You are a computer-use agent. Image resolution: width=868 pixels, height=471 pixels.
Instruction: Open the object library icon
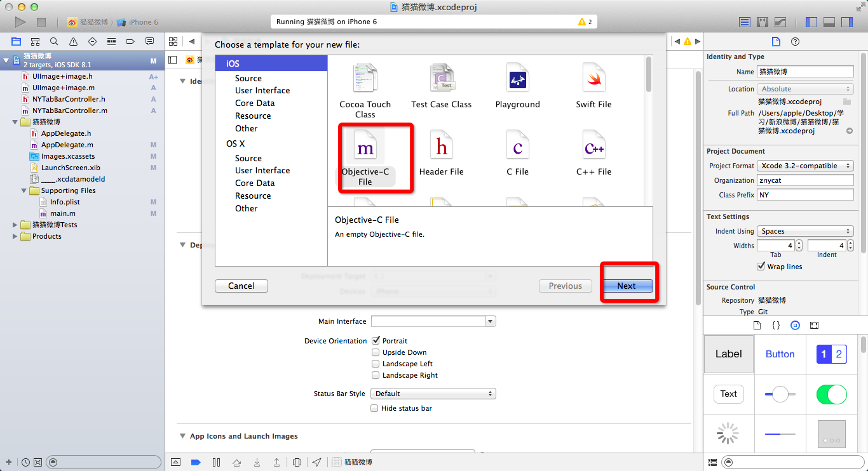coord(795,325)
